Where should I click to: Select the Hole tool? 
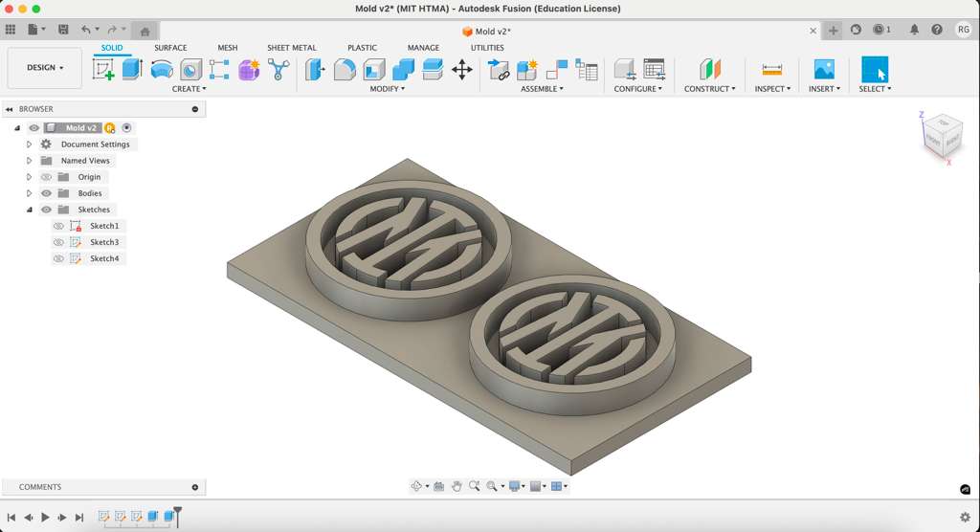191,70
